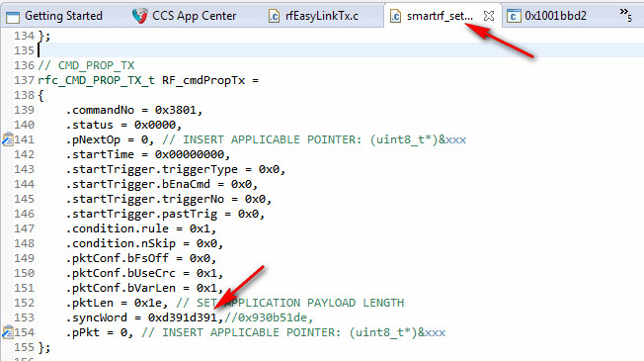This screenshot has height=361, width=644.
Task: Close the smartrf_set editor tab
Action: coord(489,16)
